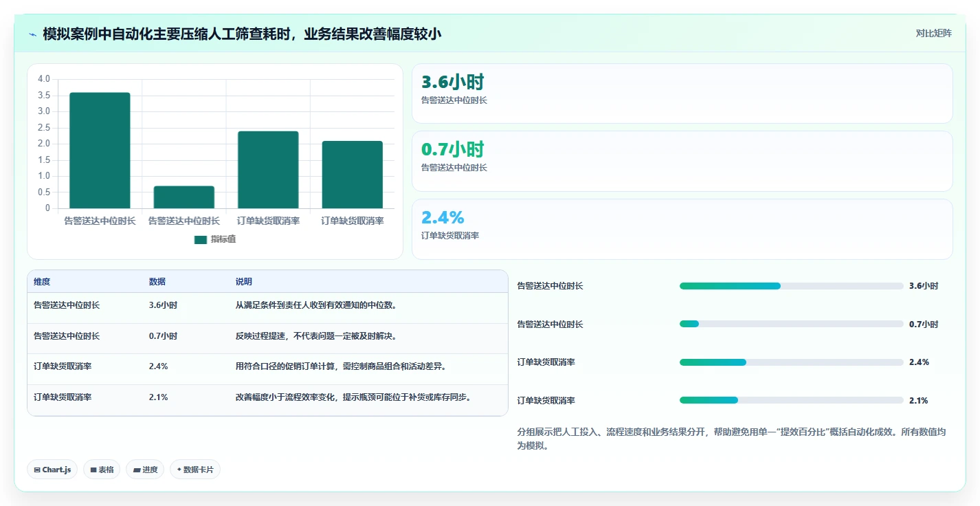Click the Chart.js tag

[x=53, y=470]
